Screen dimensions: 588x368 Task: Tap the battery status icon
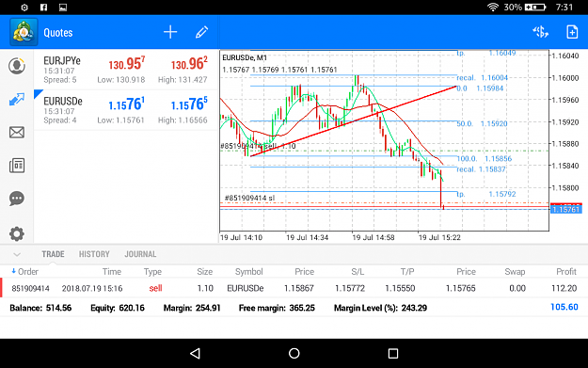pos(535,8)
